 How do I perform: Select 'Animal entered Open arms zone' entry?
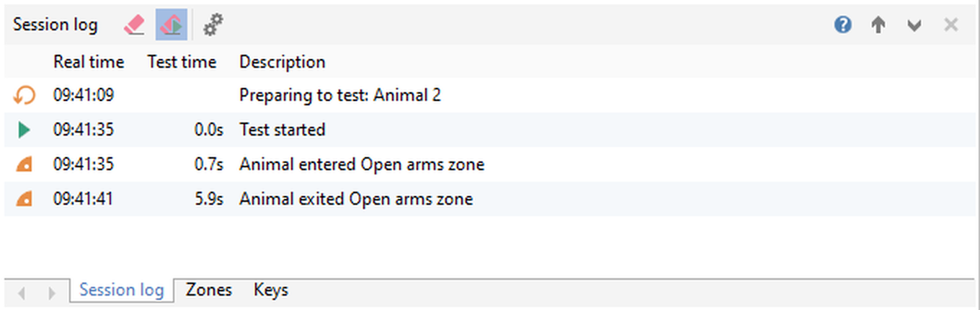pos(362,164)
